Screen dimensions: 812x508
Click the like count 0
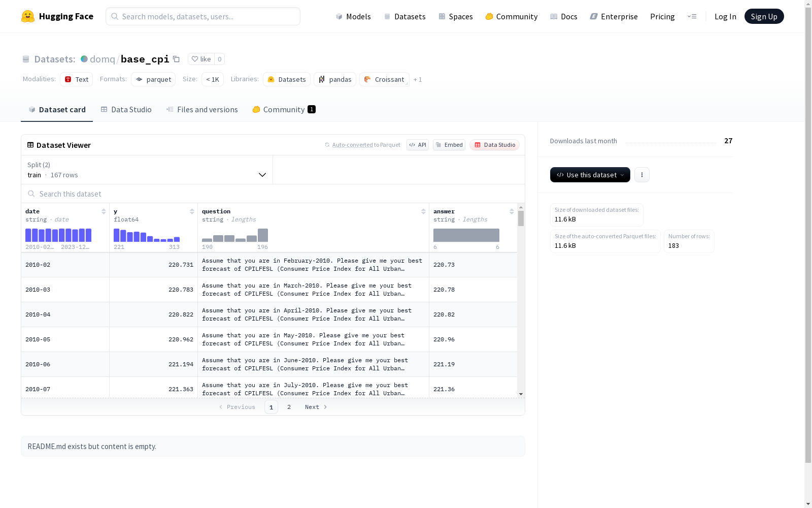220,59
